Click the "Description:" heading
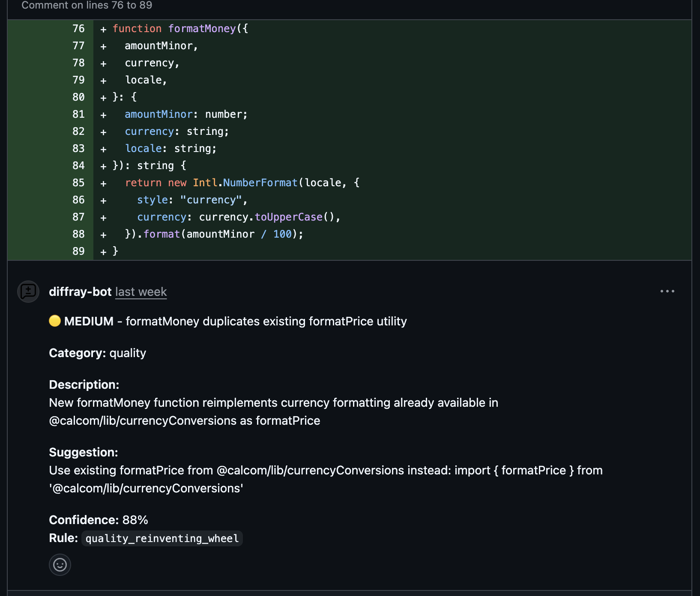The image size is (700, 596). click(x=84, y=384)
